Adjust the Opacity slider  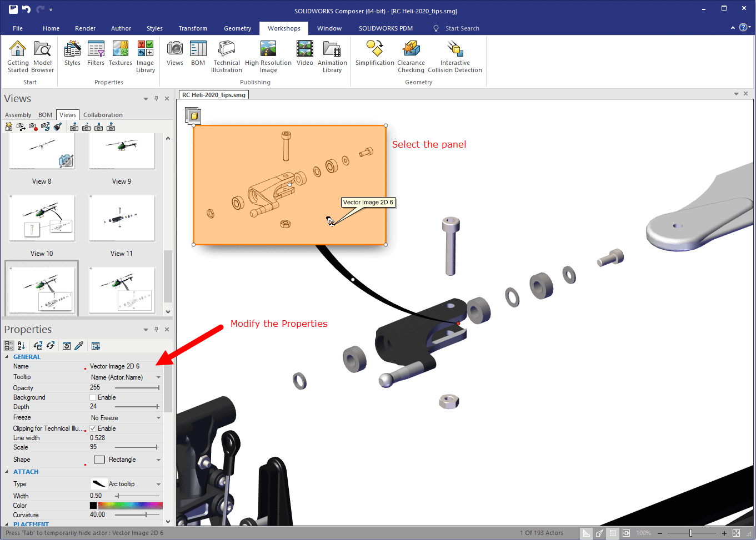pos(137,388)
